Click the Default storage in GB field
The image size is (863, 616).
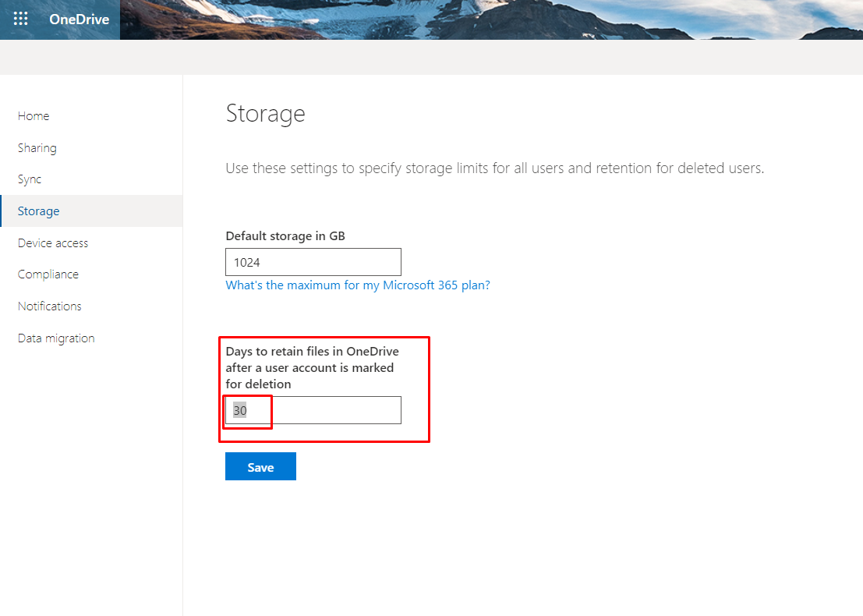(313, 262)
